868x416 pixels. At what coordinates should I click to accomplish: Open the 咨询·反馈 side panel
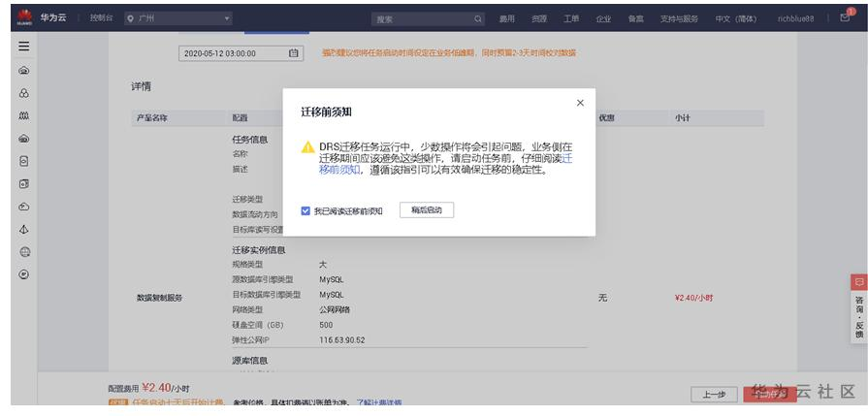click(x=858, y=316)
